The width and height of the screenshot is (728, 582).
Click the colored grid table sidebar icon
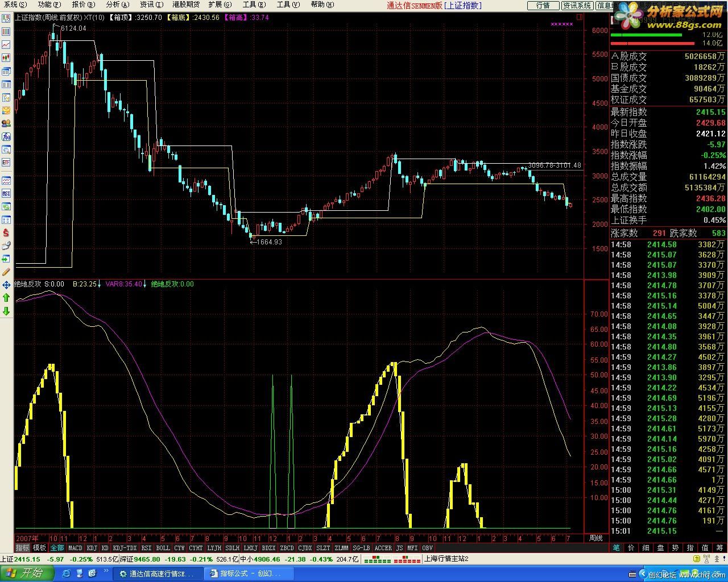(6, 32)
